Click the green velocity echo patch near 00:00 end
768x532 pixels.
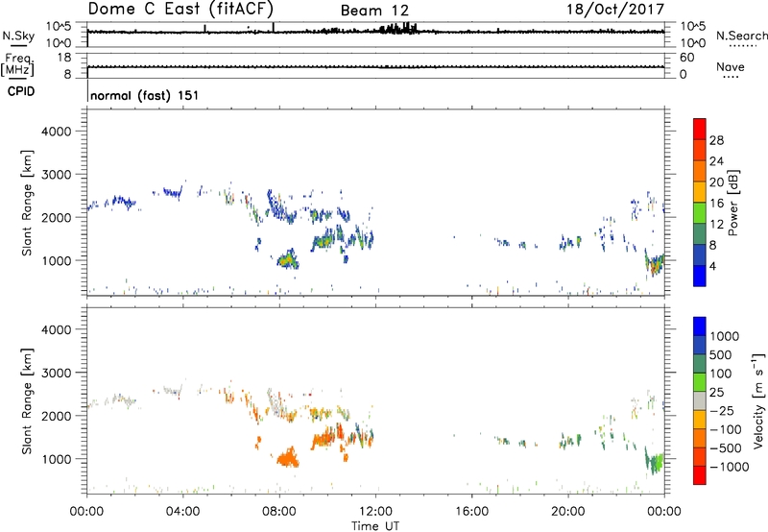pos(656,461)
